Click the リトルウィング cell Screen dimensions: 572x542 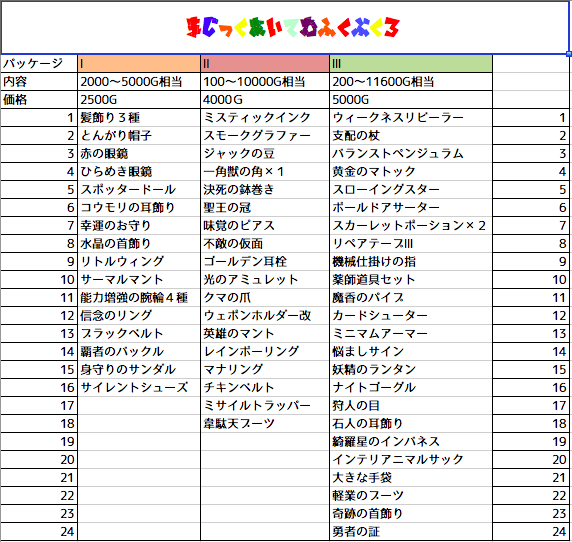coord(139,262)
